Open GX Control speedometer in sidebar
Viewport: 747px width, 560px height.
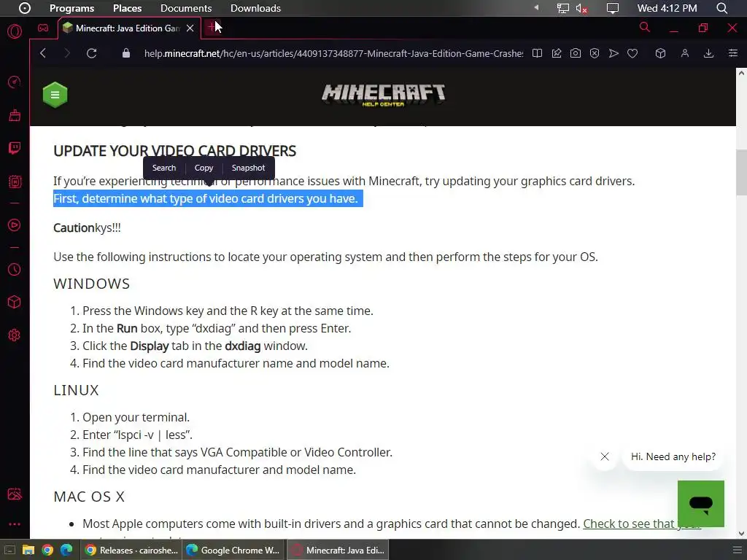15,82
